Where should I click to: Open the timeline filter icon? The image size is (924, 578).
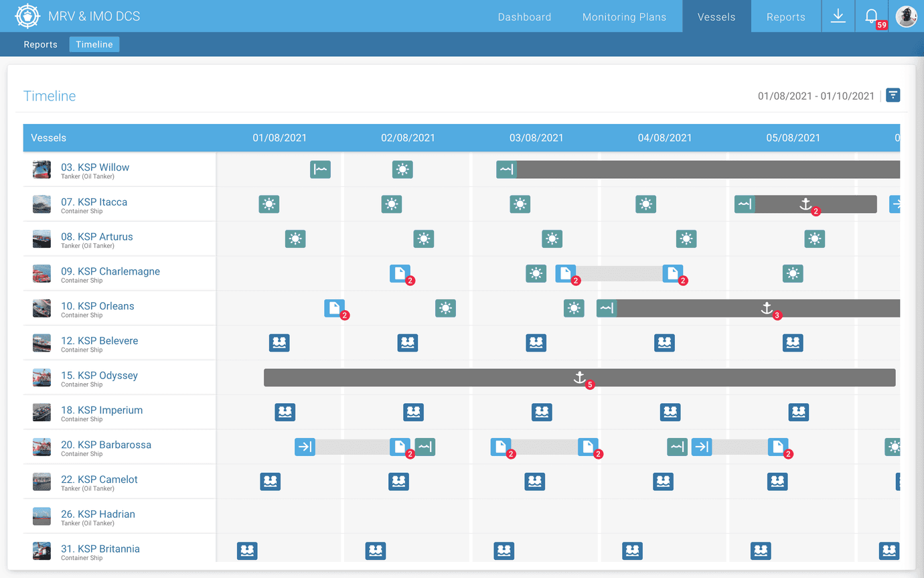coord(893,95)
